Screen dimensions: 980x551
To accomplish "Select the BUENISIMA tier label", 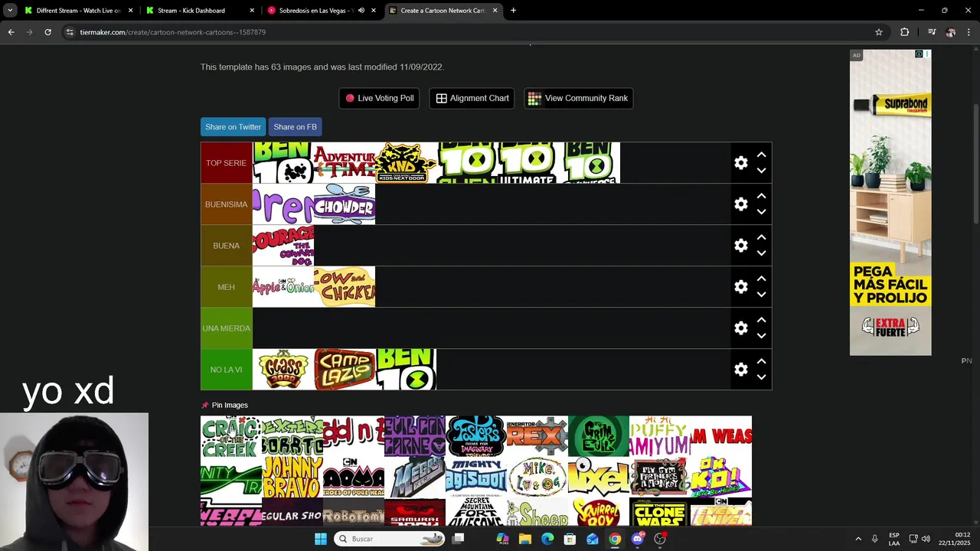I will tap(227, 204).
